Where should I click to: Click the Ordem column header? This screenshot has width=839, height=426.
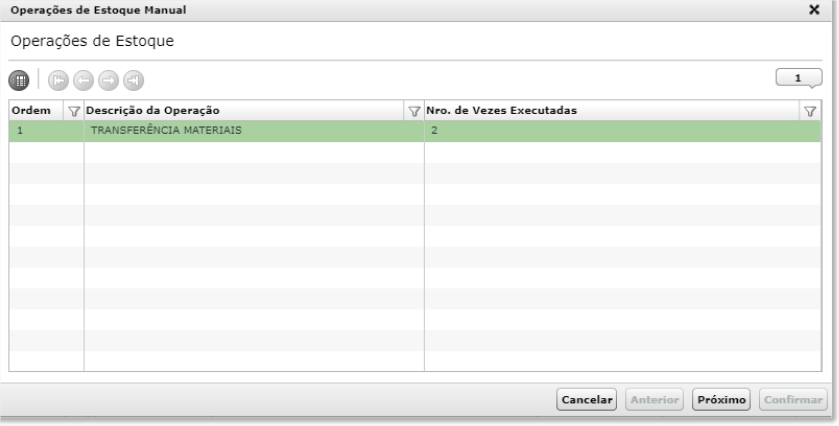31,111
